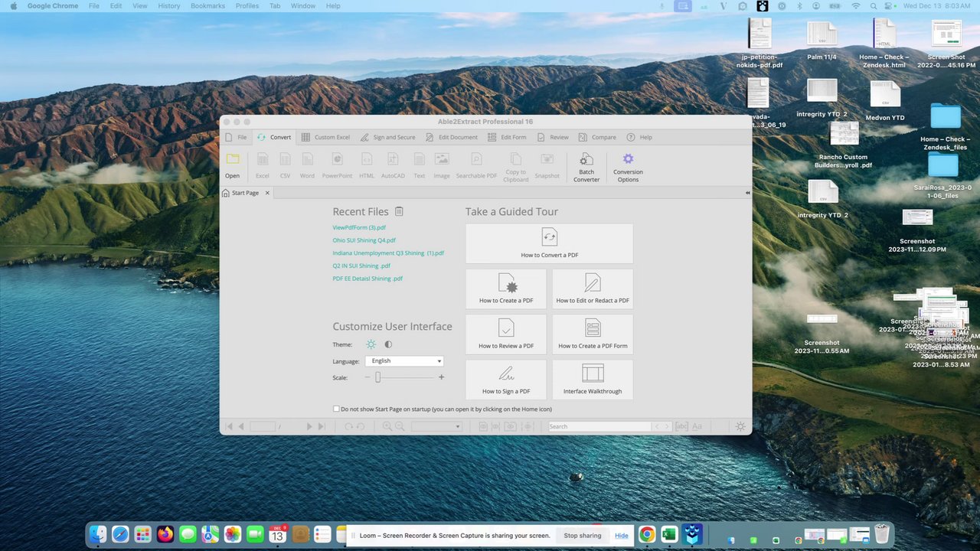Decrease scale with minus button

[x=367, y=377]
